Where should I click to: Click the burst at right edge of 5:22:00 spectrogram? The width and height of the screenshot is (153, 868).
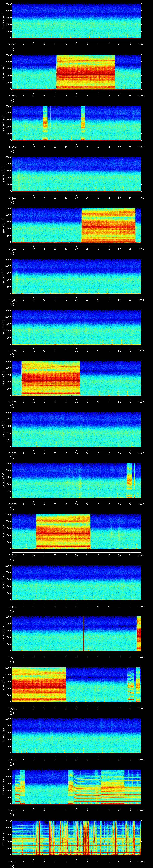click(139, 633)
